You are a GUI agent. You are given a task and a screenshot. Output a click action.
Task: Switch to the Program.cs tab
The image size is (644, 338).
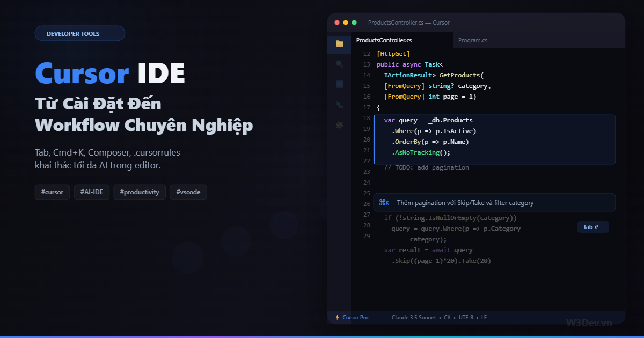tap(473, 40)
